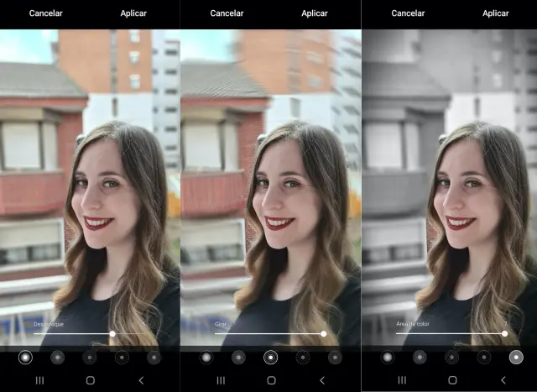Apply the Girar spin effect with Aplicar
This screenshot has height=392, width=537.
(x=315, y=13)
